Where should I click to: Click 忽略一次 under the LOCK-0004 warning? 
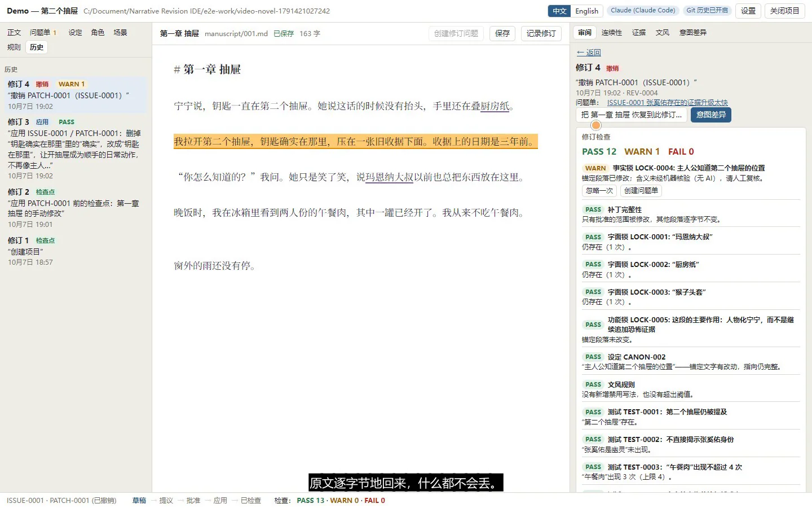point(599,191)
